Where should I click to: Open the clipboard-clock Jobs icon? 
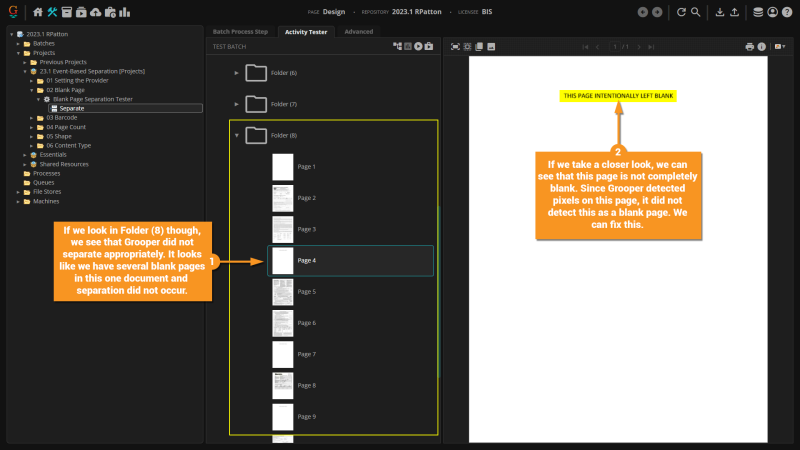tap(110, 12)
